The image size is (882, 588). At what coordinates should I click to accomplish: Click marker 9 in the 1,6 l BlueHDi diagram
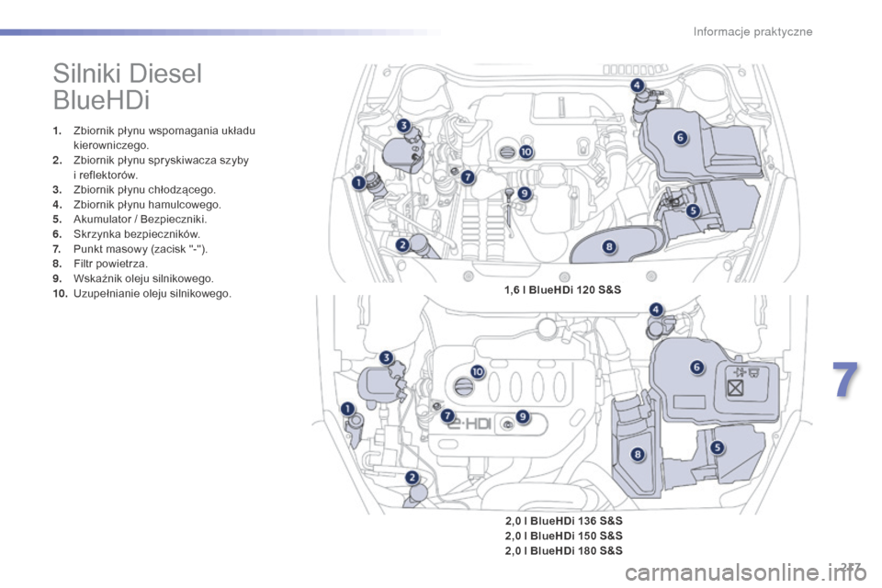coord(524,194)
